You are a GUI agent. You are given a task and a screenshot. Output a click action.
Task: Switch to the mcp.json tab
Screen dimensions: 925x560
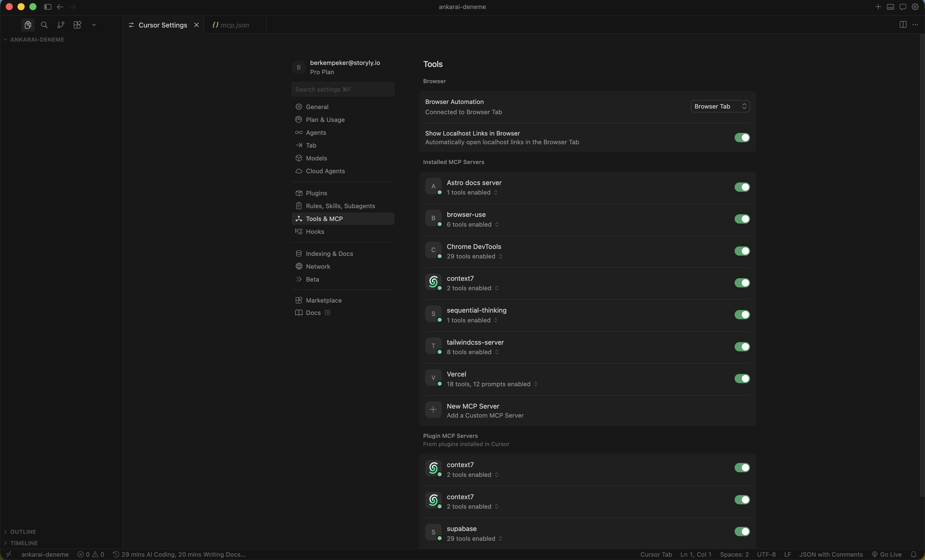tap(234, 25)
